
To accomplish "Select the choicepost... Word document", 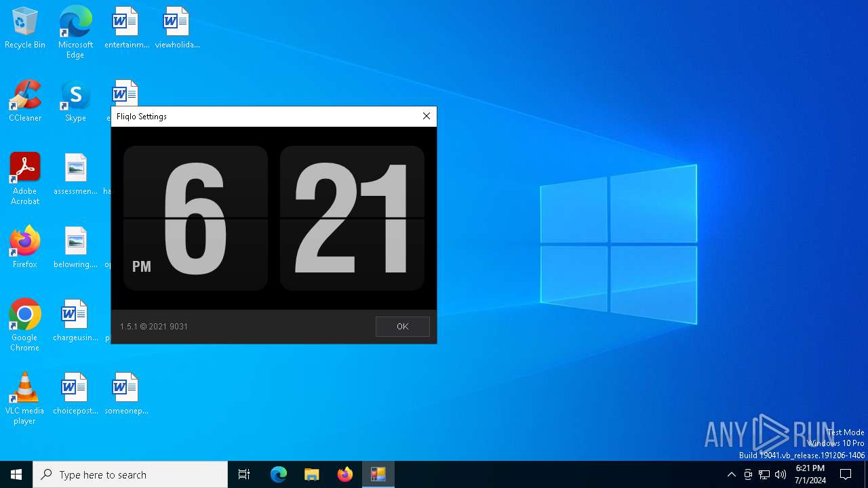I will pyautogui.click(x=75, y=394).
